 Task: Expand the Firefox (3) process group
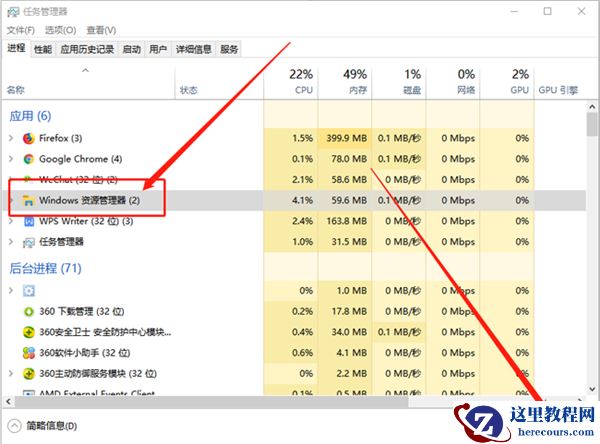click(x=11, y=138)
